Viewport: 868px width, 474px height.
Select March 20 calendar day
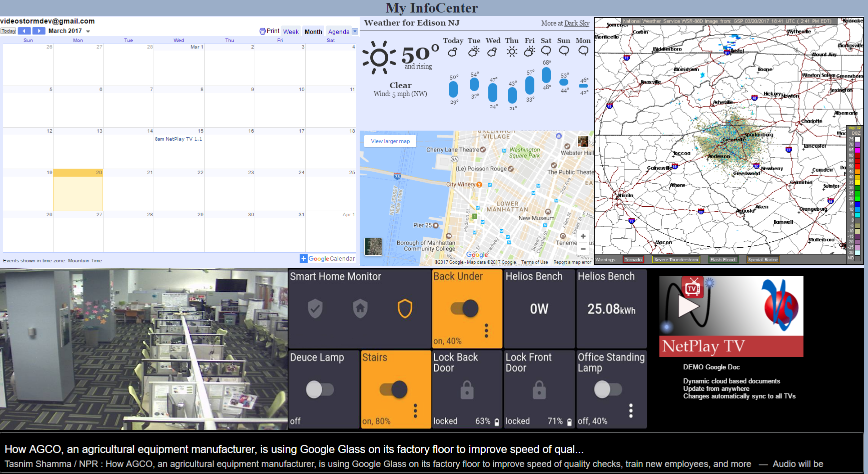(78, 190)
